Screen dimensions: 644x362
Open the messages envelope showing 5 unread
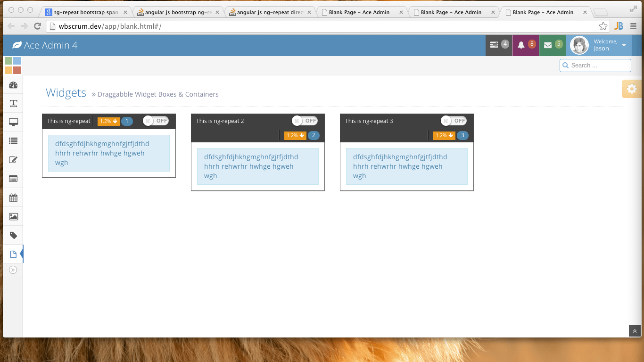(x=552, y=45)
